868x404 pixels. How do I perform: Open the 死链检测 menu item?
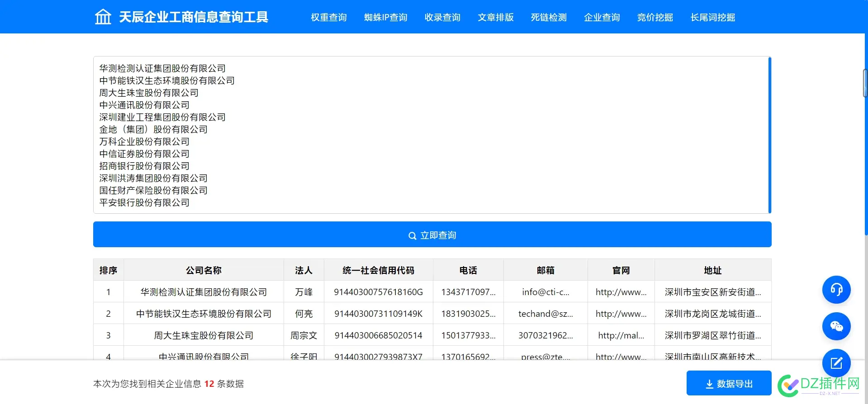tap(549, 17)
